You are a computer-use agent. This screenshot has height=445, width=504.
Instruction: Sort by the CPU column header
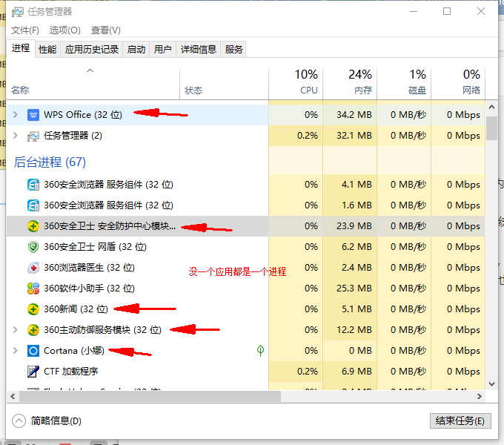[x=296, y=83]
